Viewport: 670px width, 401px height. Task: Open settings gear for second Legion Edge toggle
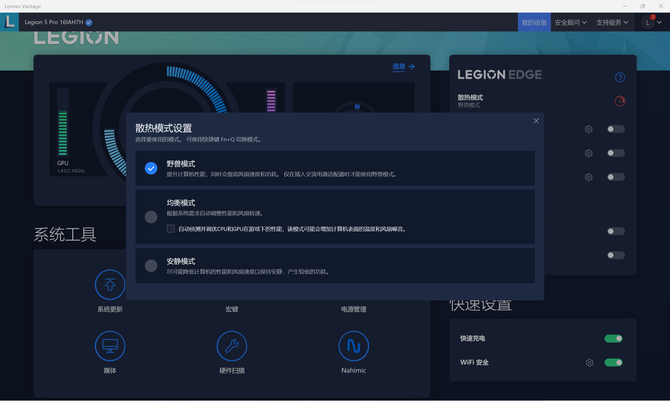click(588, 153)
